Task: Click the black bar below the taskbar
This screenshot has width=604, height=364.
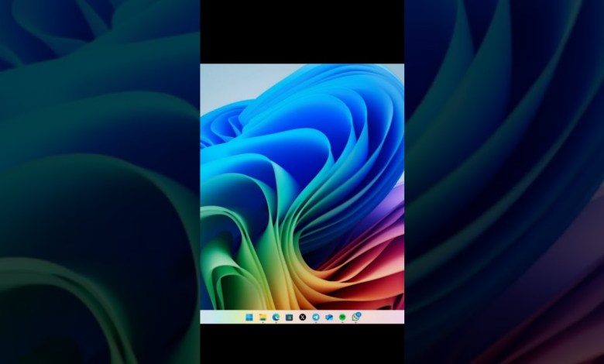Action: [302, 345]
